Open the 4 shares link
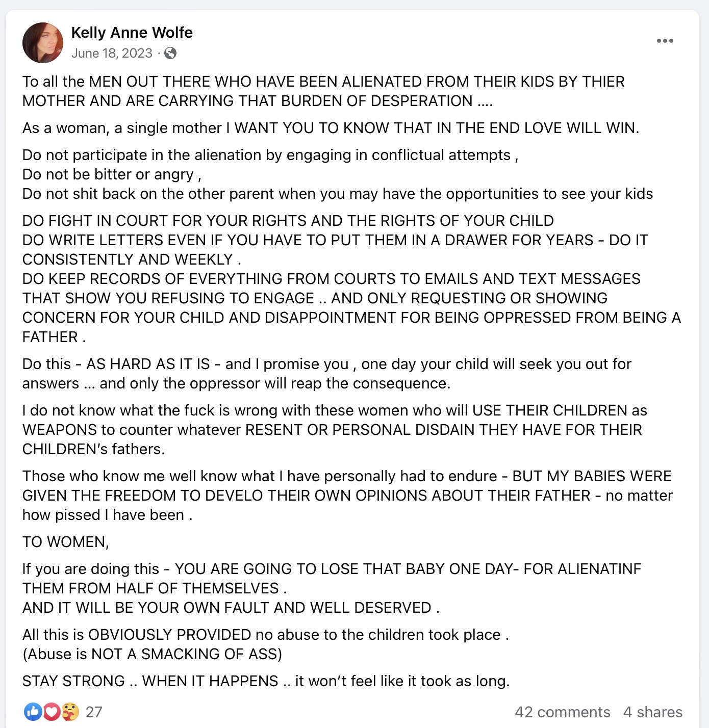 [652, 712]
